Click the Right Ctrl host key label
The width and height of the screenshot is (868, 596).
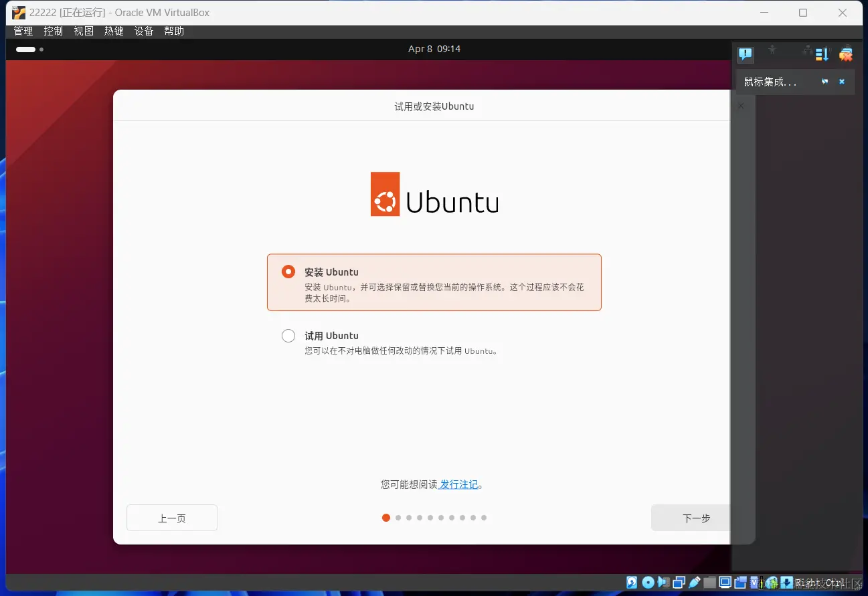click(x=820, y=583)
